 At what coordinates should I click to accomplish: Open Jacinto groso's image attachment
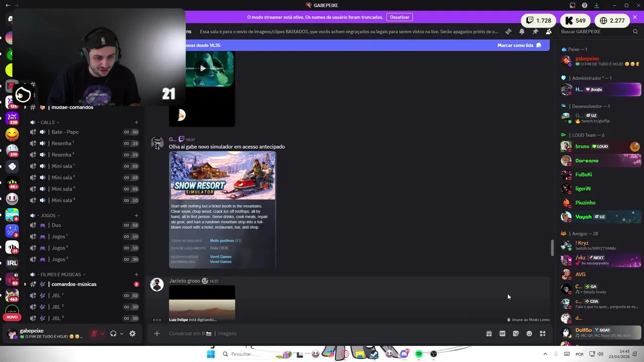click(x=202, y=302)
